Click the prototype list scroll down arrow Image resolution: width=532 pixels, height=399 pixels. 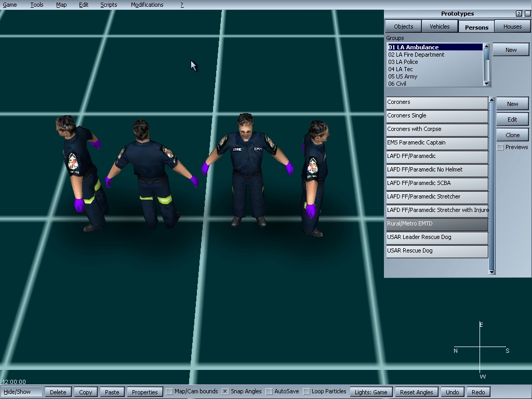492,271
